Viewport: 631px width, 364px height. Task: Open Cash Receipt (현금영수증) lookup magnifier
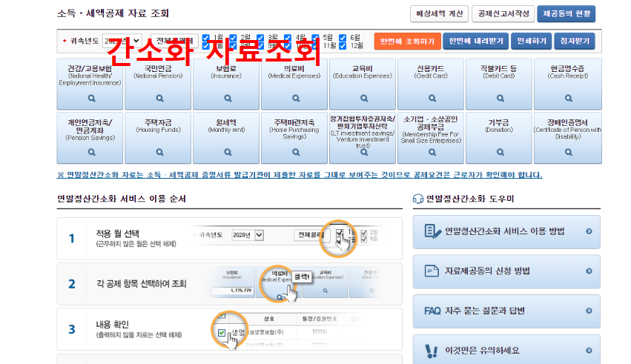coord(568,98)
